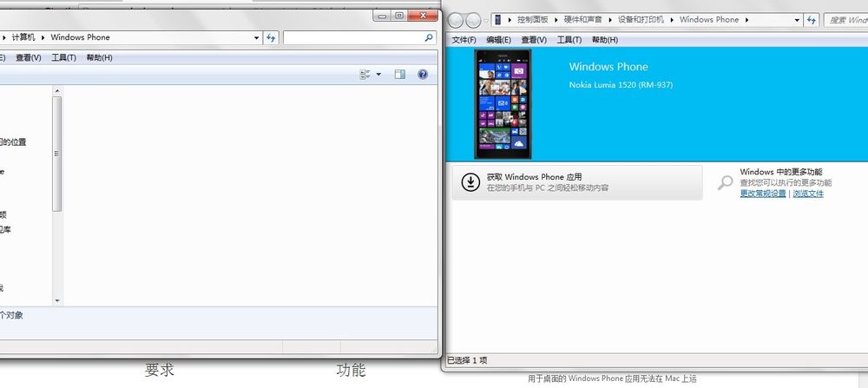The height and width of the screenshot is (388, 868).
Task: Select Windows Phone in right window breadcrumb
Action: click(x=709, y=19)
